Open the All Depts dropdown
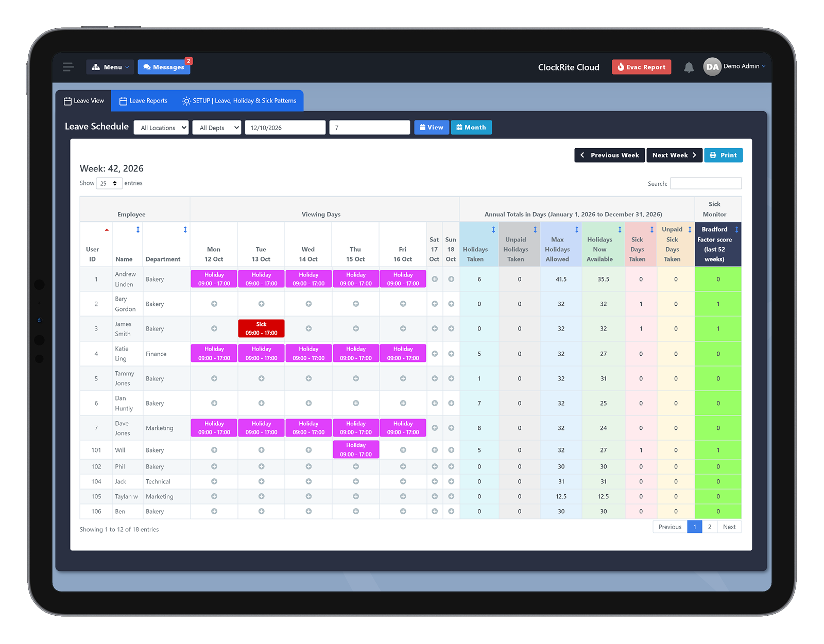824x644 pixels. coord(217,128)
